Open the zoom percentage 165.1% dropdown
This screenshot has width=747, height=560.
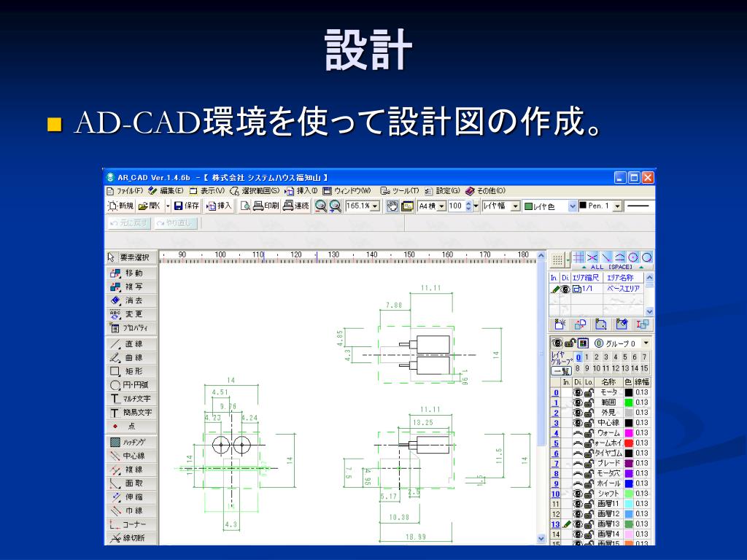[x=376, y=206]
